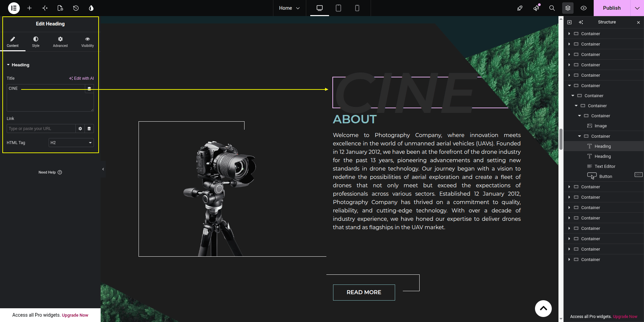Image resolution: width=644 pixels, height=322 pixels.
Task: Open the dynamic tags icon beside Title field
Action: click(x=89, y=89)
